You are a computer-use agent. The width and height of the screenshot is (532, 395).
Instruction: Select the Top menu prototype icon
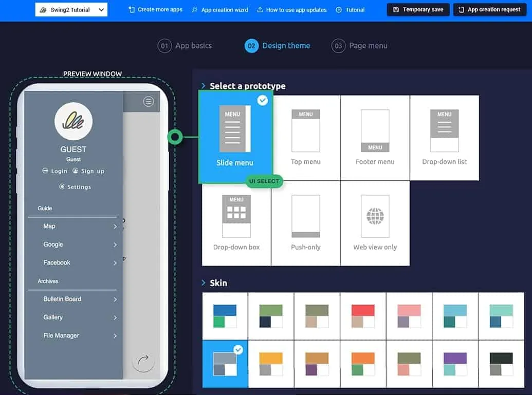(306, 130)
